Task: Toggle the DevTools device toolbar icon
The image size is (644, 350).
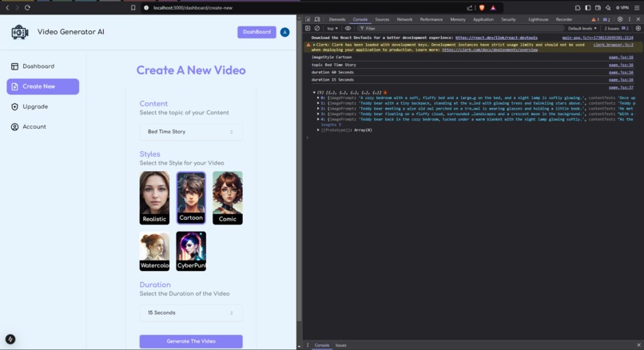Action: tap(317, 19)
